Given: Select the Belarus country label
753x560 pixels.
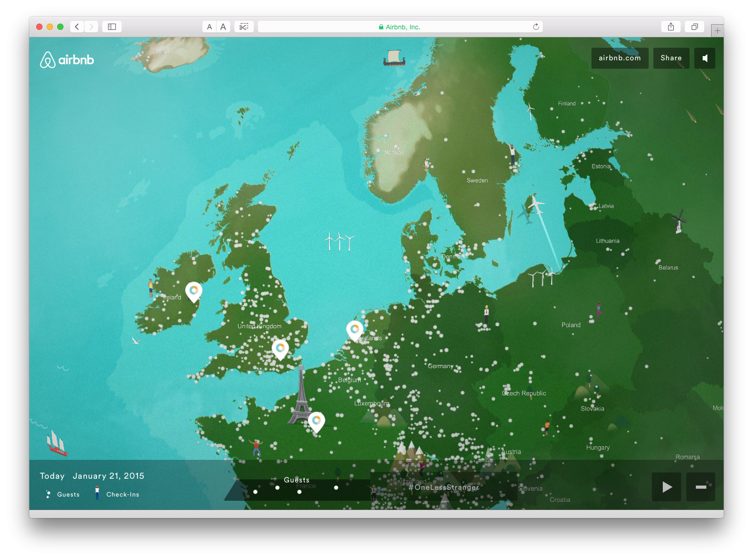Looking at the screenshot, I should click(669, 267).
